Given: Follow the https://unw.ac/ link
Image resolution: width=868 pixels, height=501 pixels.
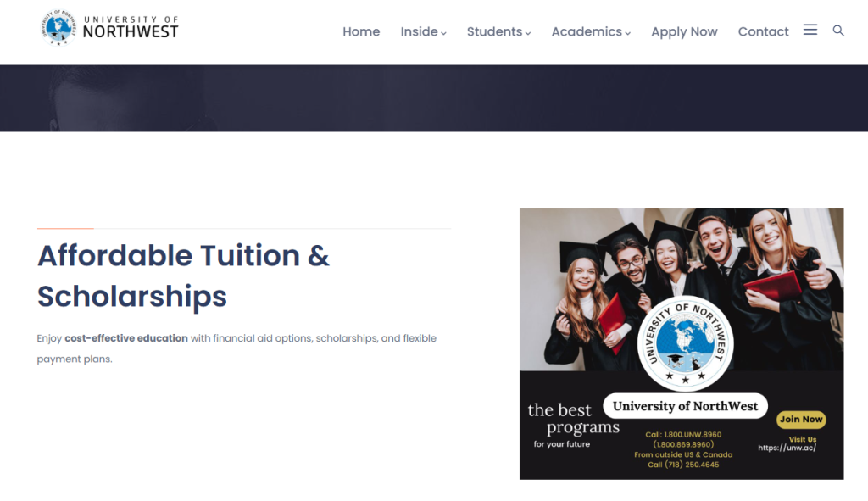Looking at the screenshot, I should [787, 448].
